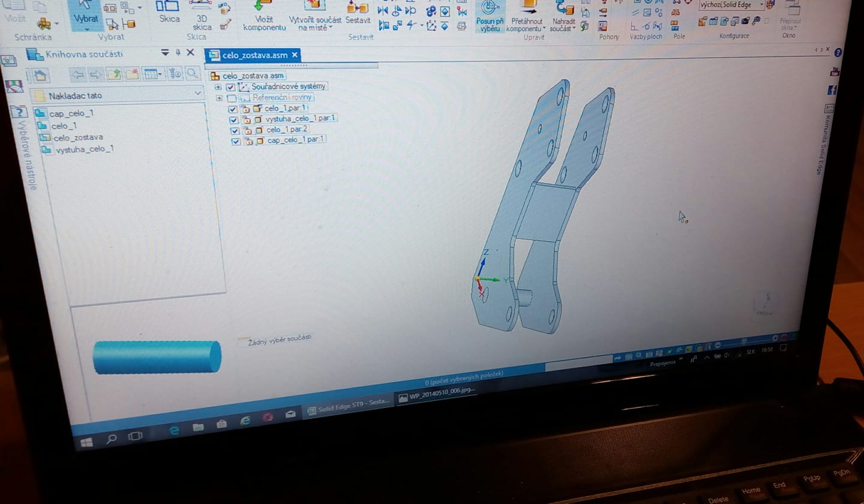Image resolution: width=864 pixels, height=504 pixels.
Task: Click Přepnout okna button
Action: pyautogui.click(x=789, y=16)
